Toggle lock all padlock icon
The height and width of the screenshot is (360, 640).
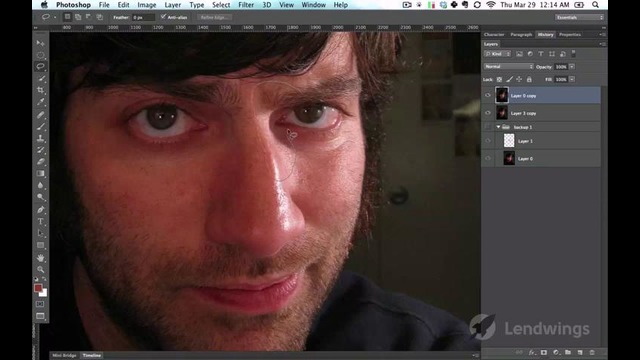click(x=529, y=80)
